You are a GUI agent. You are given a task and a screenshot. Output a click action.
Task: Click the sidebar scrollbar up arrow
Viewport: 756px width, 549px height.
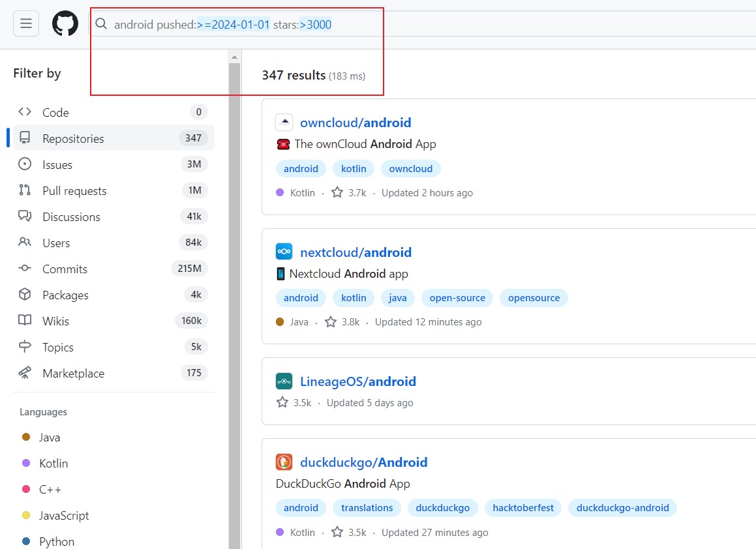234,57
